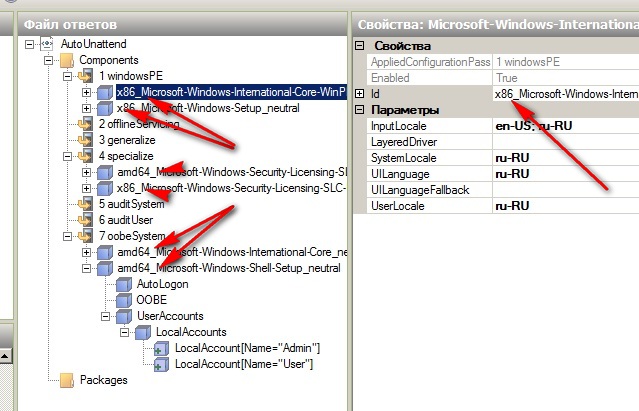Viewport: 639px width, 411px height.
Task: Click the 5 auditSystem pass icon
Action: [85, 204]
